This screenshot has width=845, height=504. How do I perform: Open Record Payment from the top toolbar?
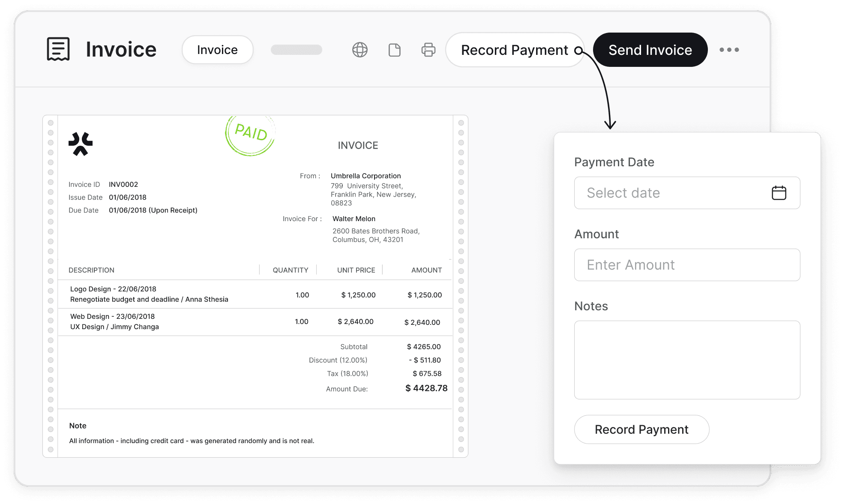(x=514, y=50)
